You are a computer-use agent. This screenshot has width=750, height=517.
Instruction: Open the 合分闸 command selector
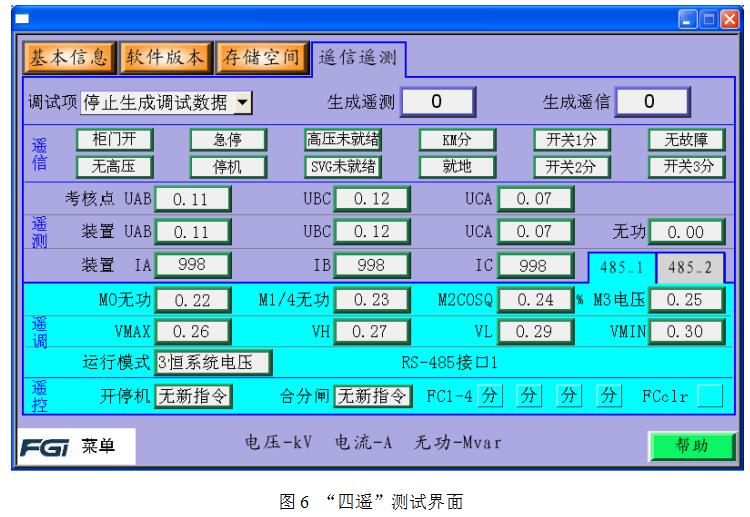click(x=371, y=396)
